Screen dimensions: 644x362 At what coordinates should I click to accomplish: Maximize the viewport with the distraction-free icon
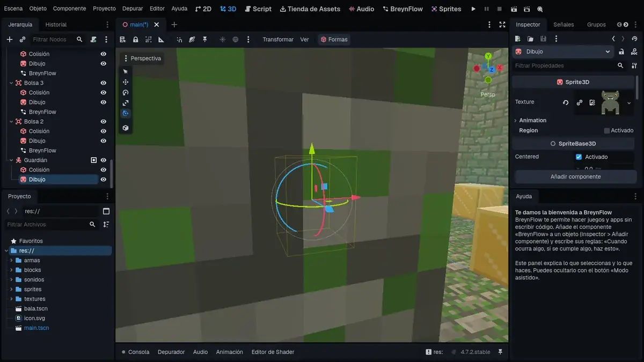(x=502, y=25)
